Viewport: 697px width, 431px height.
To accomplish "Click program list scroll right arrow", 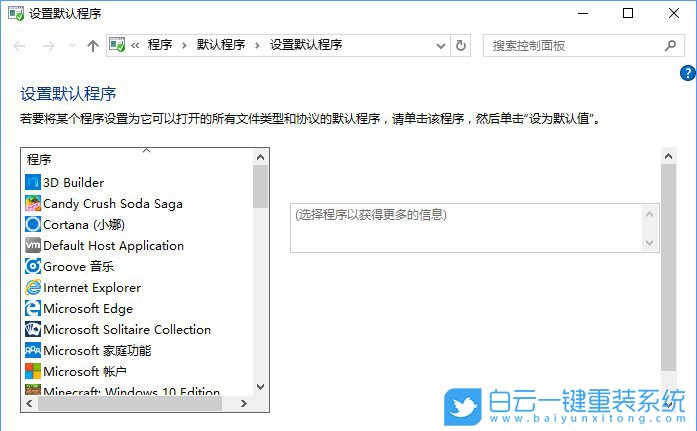I will click(x=244, y=403).
